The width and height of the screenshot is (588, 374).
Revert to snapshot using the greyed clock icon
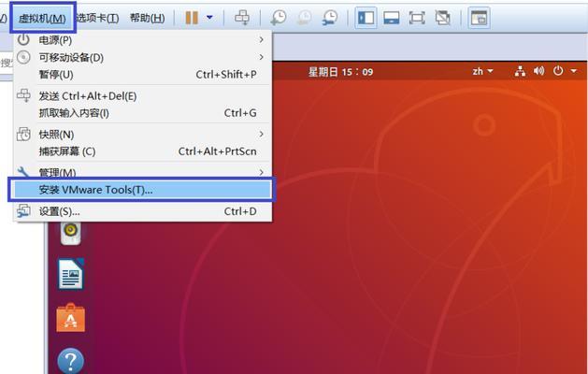click(x=305, y=17)
